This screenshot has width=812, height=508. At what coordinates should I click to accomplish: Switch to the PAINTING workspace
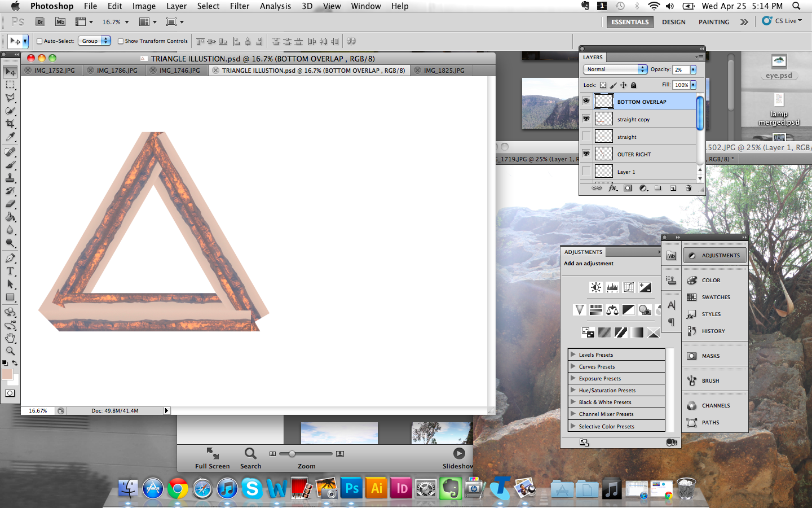[x=714, y=22]
